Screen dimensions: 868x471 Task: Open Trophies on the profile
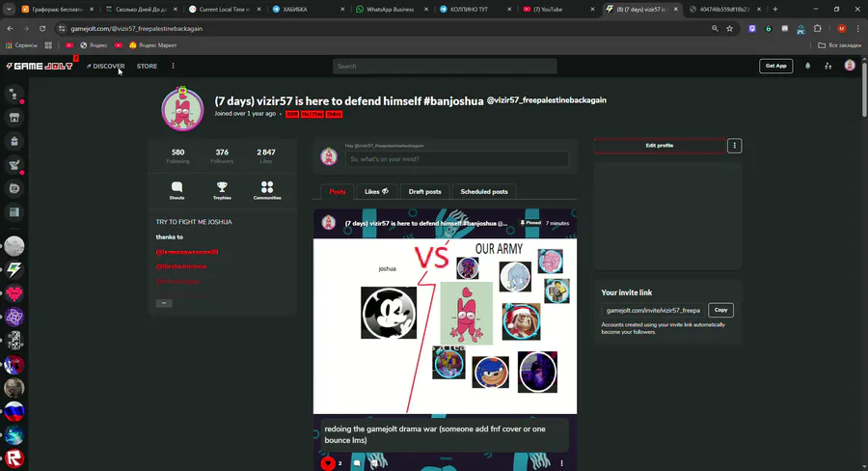pyautogui.click(x=222, y=190)
